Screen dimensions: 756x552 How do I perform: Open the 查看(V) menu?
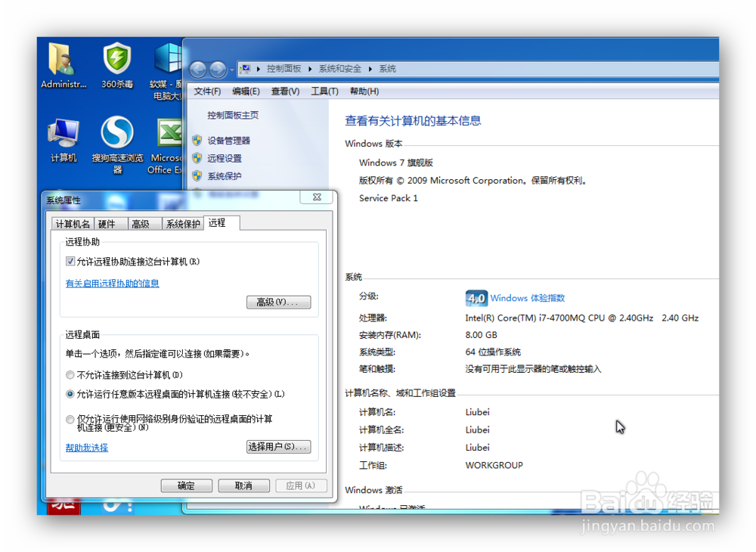pos(285,91)
